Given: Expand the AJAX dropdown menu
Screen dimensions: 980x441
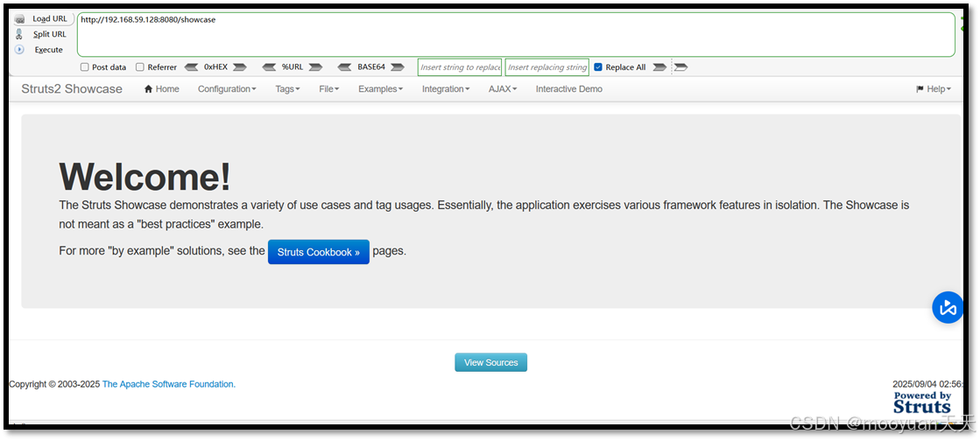Looking at the screenshot, I should click(503, 88).
